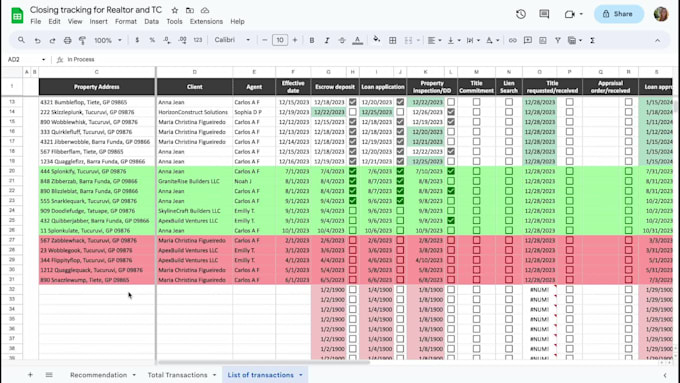Open the Format menu

coord(126,21)
